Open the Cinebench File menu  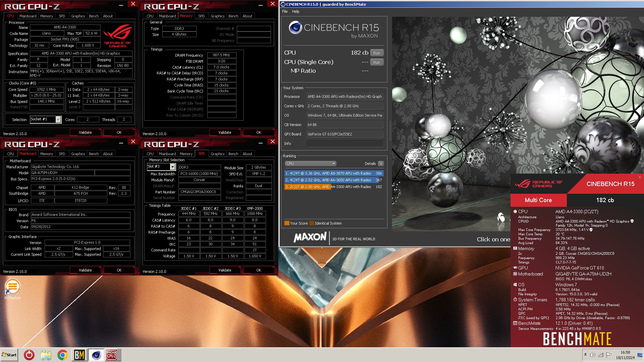click(285, 11)
